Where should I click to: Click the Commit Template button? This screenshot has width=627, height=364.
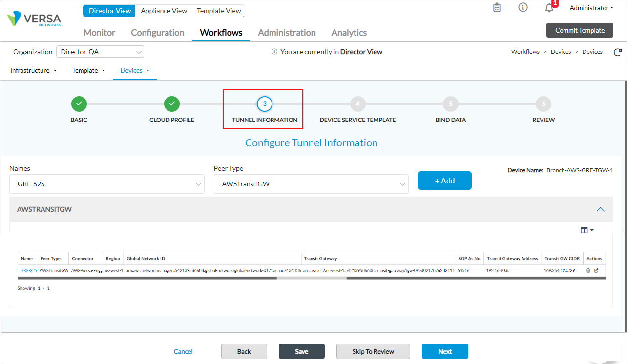click(x=580, y=30)
